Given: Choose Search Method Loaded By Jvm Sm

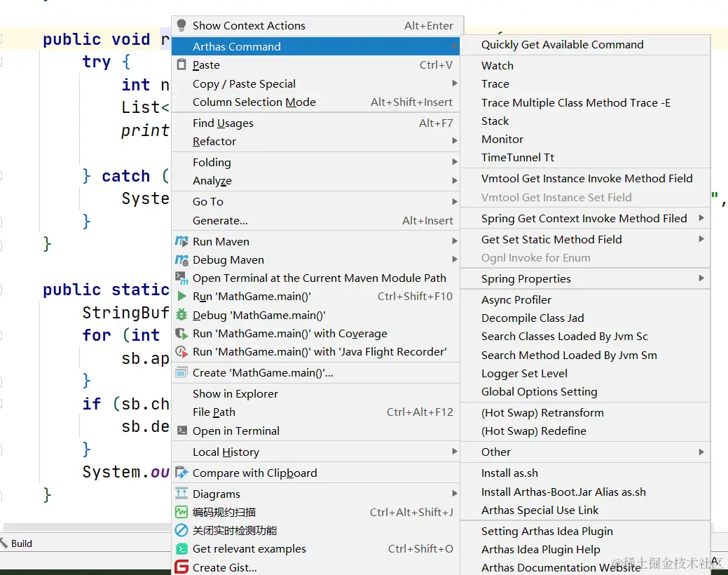Looking at the screenshot, I should pyautogui.click(x=586, y=355).
